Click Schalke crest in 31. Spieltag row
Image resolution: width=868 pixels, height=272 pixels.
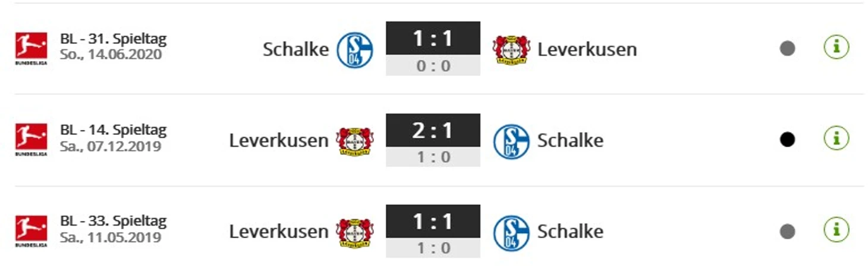pos(355,50)
